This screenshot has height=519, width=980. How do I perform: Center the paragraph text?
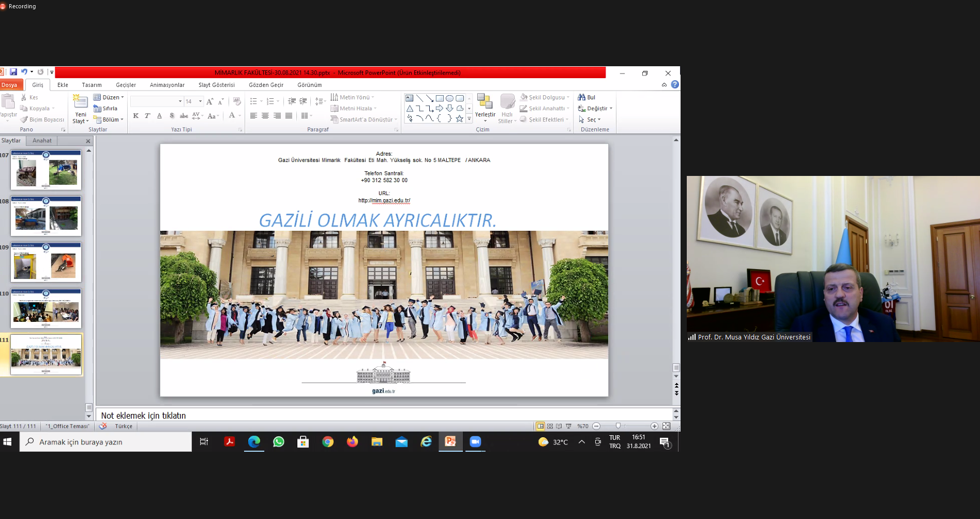tap(265, 116)
